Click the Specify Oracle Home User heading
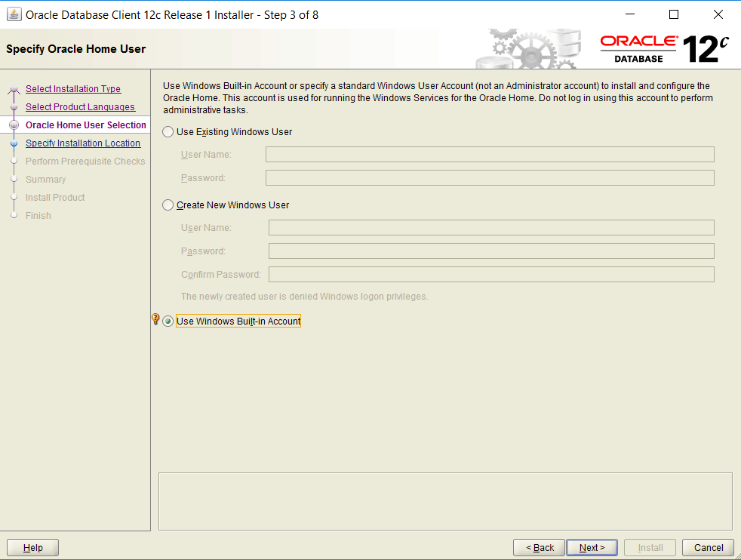Viewport: 741px width, 560px height. point(76,49)
